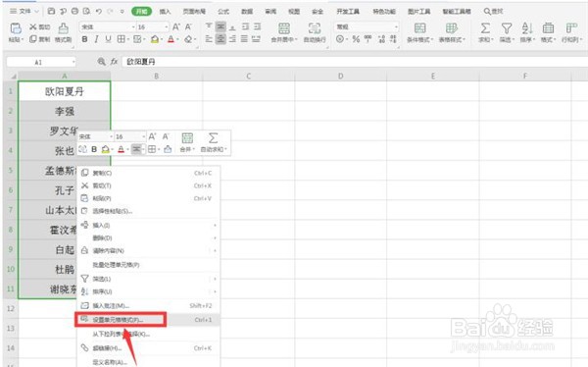Click the ribbon fill color bucket
The height and width of the screenshot is (367, 588).
[x=155, y=39]
